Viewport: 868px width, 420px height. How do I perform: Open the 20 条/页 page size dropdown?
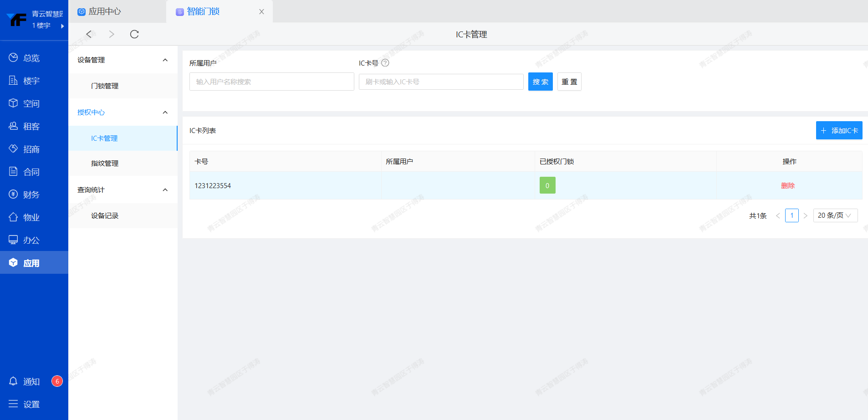[835, 215]
